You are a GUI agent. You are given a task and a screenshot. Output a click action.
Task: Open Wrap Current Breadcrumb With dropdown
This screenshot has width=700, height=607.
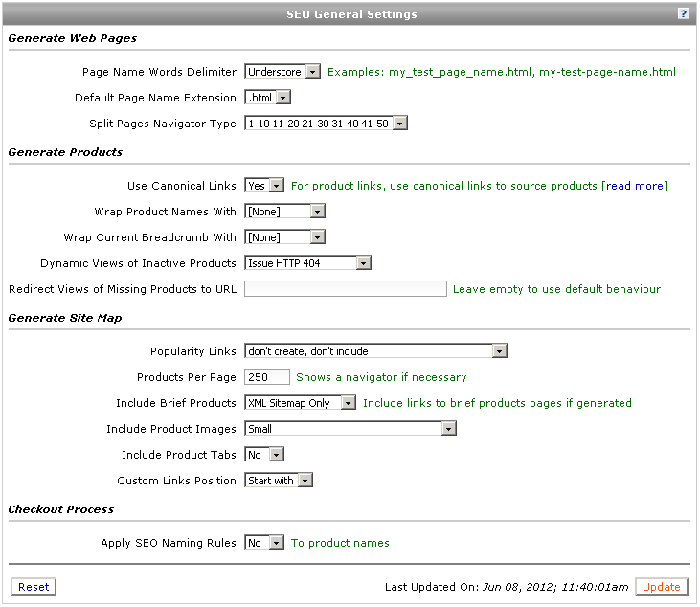click(284, 237)
